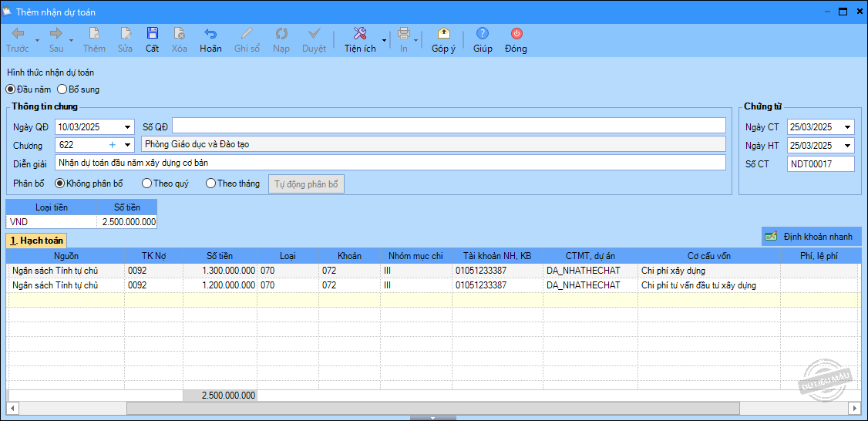The width and height of the screenshot is (868, 421).
Task: Click the Giúp help icon
Action: [483, 34]
